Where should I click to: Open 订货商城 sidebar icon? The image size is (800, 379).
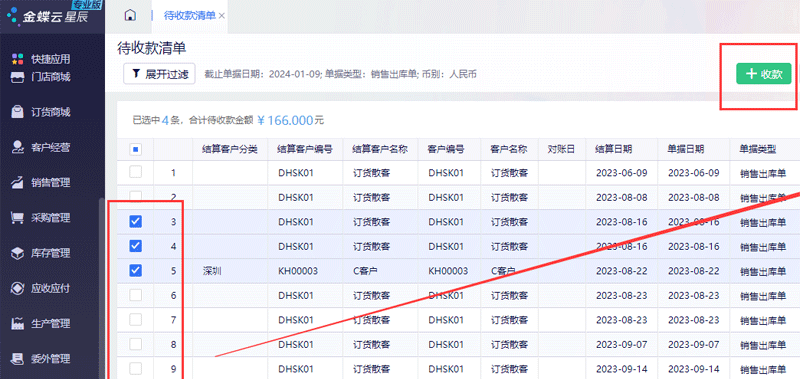(18, 112)
